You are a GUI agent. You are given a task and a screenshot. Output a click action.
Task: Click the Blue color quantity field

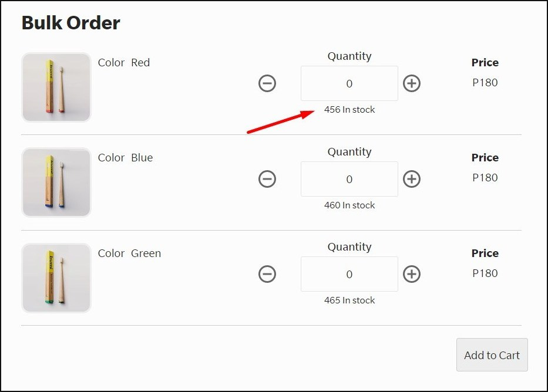(349, 179)
